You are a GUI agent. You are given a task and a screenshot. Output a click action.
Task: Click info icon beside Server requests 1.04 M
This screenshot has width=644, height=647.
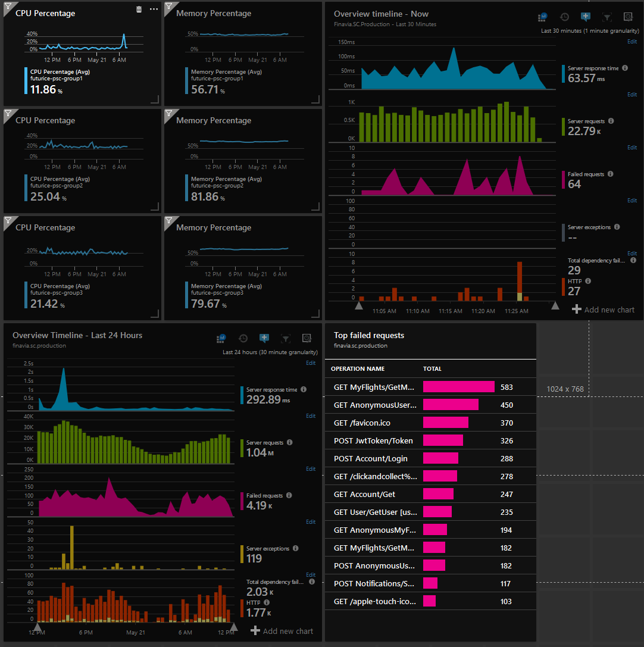pyautogui.click(x=290, y=442)
